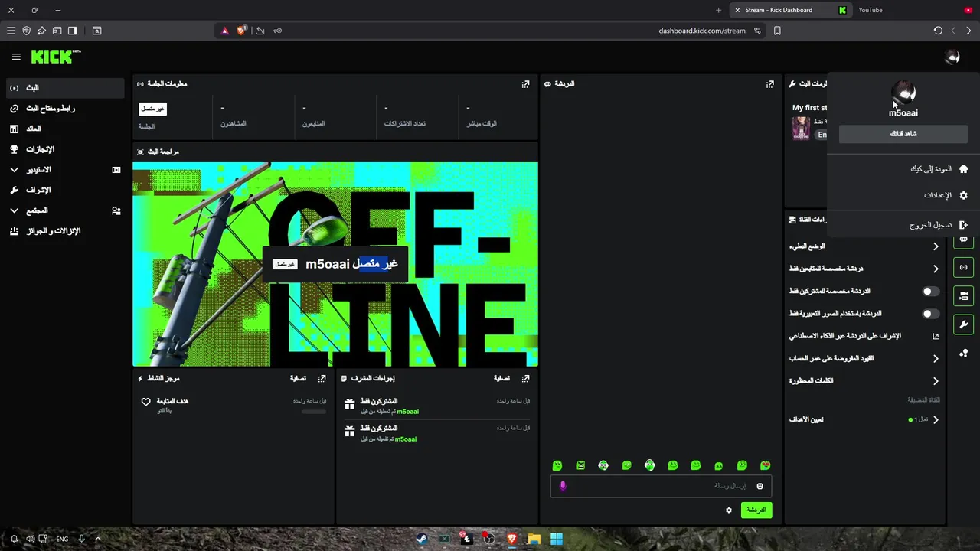Expand the المجتمع sidebar section
Image resolution: width=980 pixels, height=551 pixels.
(x=65, y=210)
